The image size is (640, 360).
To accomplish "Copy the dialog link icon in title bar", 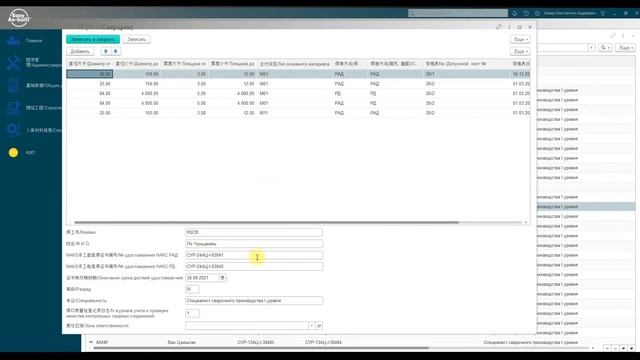I will point(499,27).
